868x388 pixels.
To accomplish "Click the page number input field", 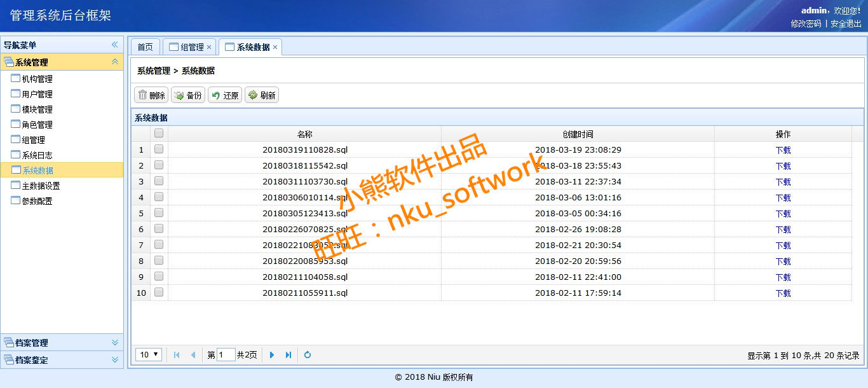I will 226,355.
